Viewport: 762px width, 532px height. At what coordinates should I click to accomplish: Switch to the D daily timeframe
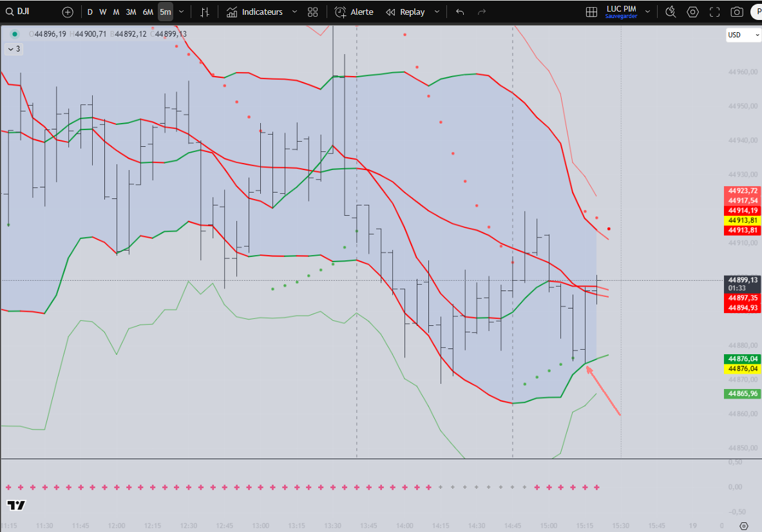tap(90, 12)
